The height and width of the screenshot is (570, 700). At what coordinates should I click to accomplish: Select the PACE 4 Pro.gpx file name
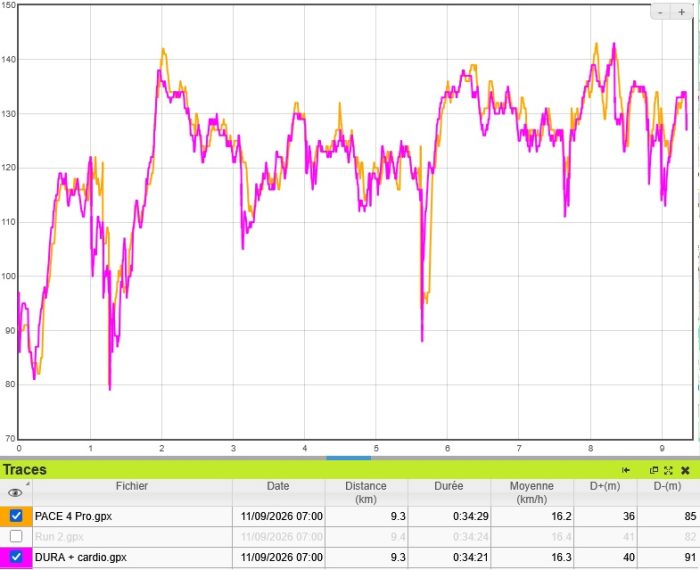click(x=73, y=516)
